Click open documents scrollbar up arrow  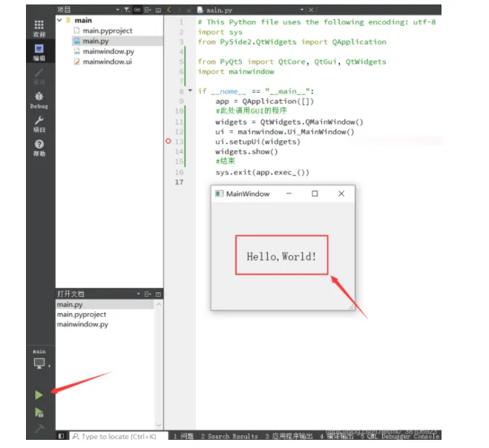(x=159, y=304)
